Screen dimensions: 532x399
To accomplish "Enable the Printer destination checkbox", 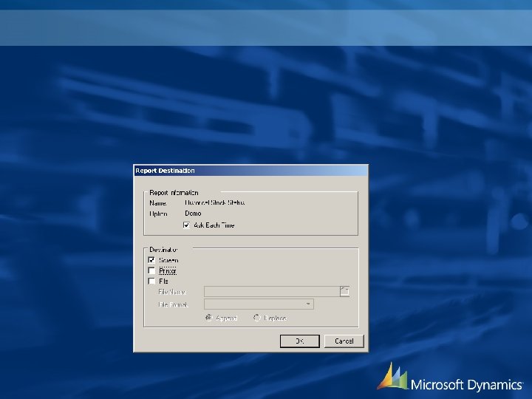I will tap(151, 270).
